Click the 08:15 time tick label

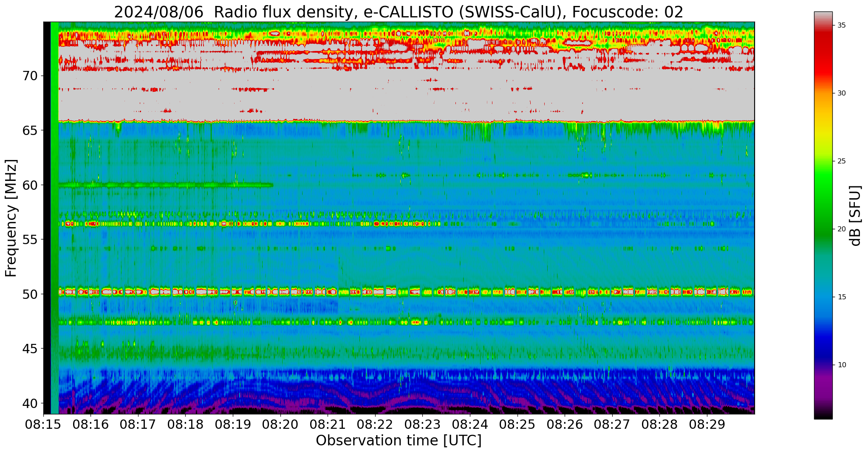coord(43,425)
